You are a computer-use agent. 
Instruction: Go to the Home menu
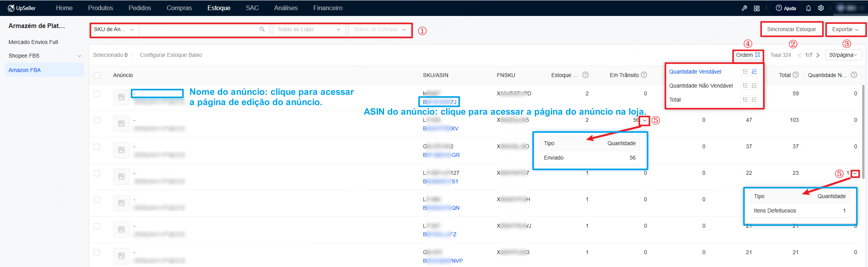(x=64, y=8)
